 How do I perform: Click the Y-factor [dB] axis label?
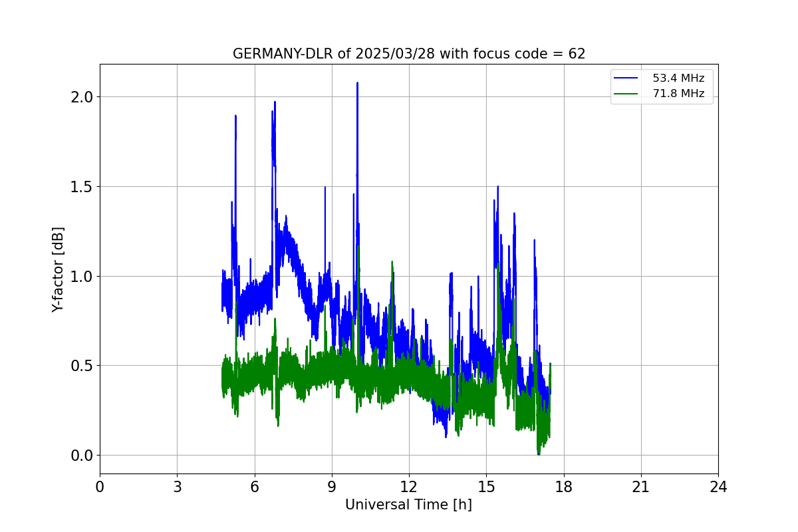coord(59,269)
